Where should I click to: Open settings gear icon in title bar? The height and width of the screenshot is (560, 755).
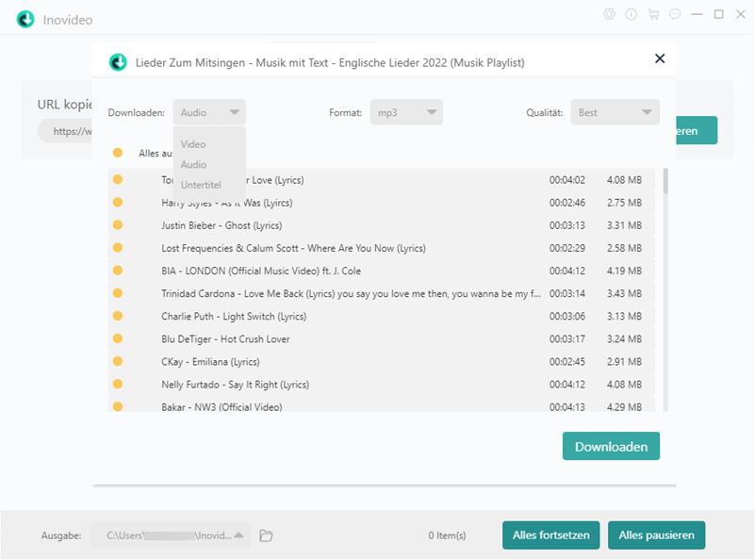[609, 14]
